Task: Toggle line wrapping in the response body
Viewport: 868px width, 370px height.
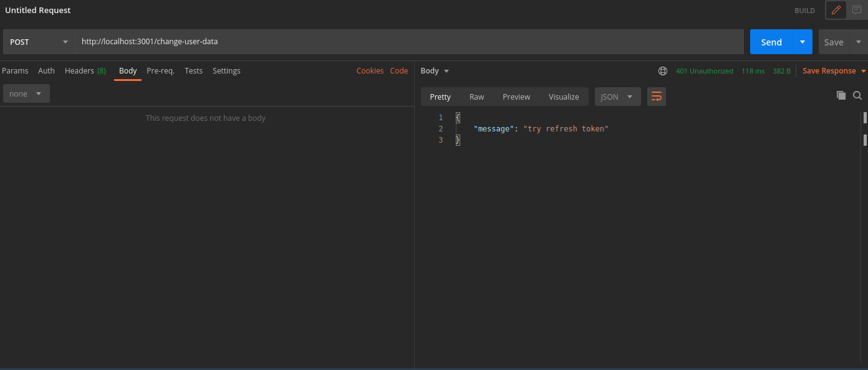Action: point(656,97)
